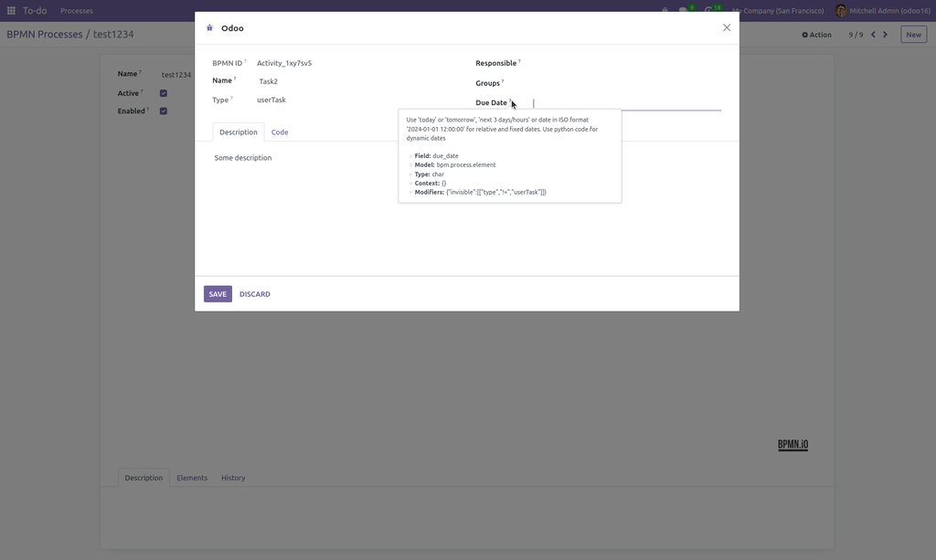Click the Type value 'userTask'

(271, 100)
